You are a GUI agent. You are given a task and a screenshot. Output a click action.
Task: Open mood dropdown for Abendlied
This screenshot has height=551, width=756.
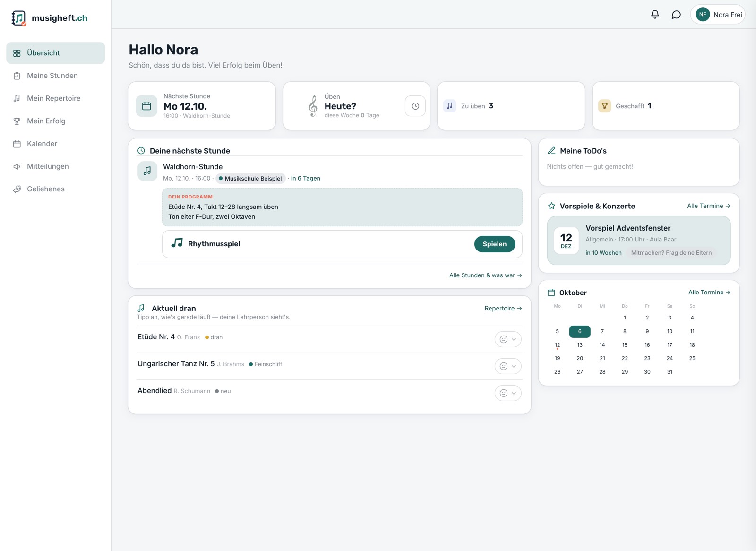508,393
